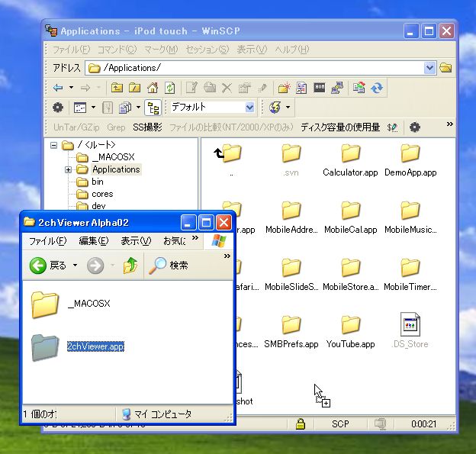Viewport: 476px width, 454px height.
Task: Click the lock icon in status bar
Action: pyautogui.click(x=301, y=423)
